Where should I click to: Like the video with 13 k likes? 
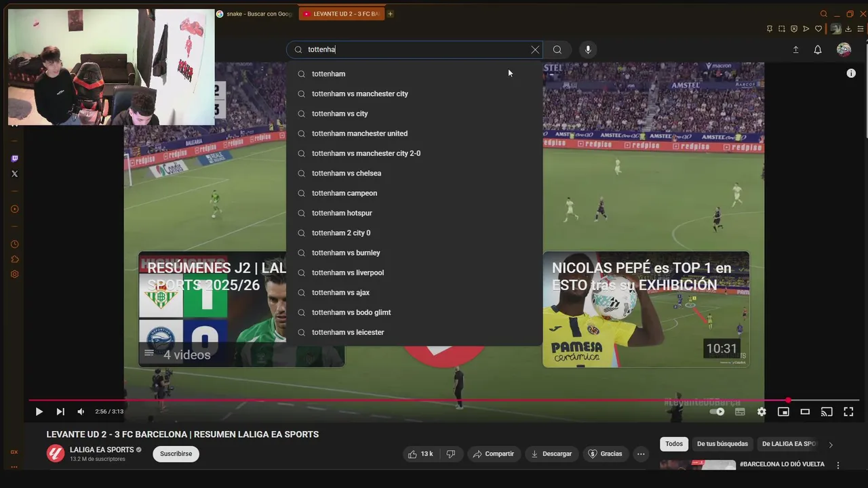point(421,454)
